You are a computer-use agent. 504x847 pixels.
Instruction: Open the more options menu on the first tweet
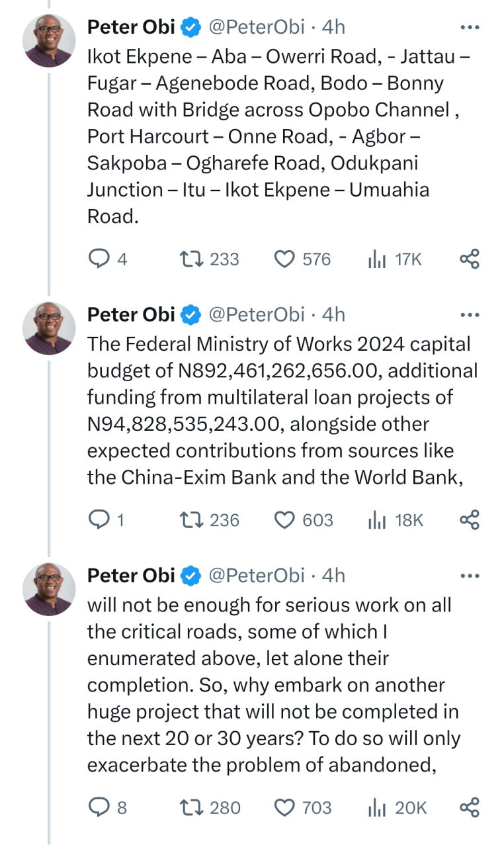[470, 27]
